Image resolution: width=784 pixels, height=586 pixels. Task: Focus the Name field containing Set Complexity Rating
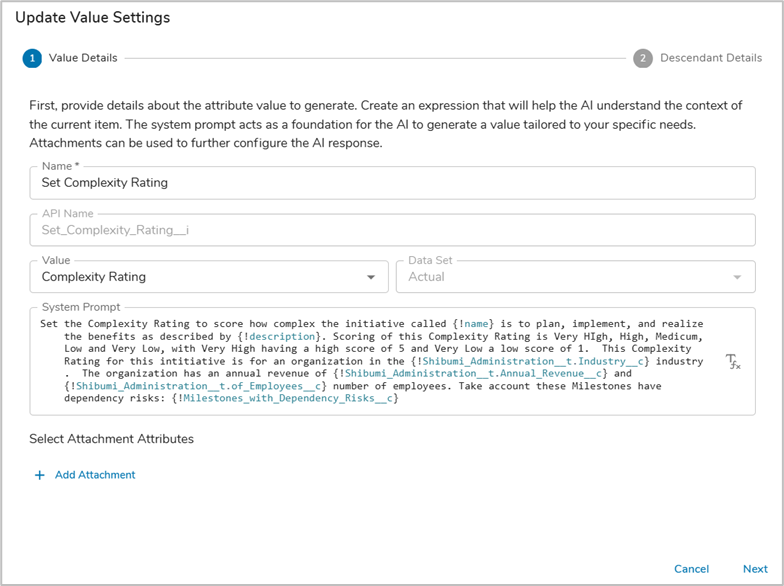click(392, 183)
